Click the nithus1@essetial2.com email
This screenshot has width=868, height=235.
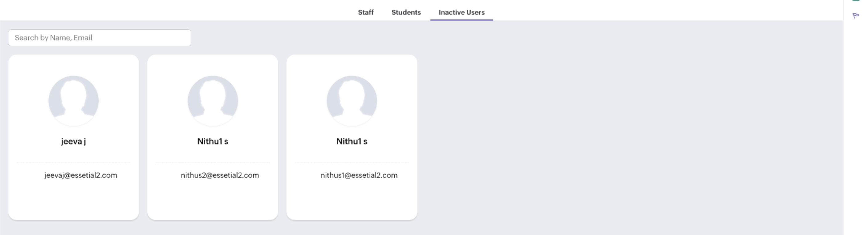click(359, 175)
